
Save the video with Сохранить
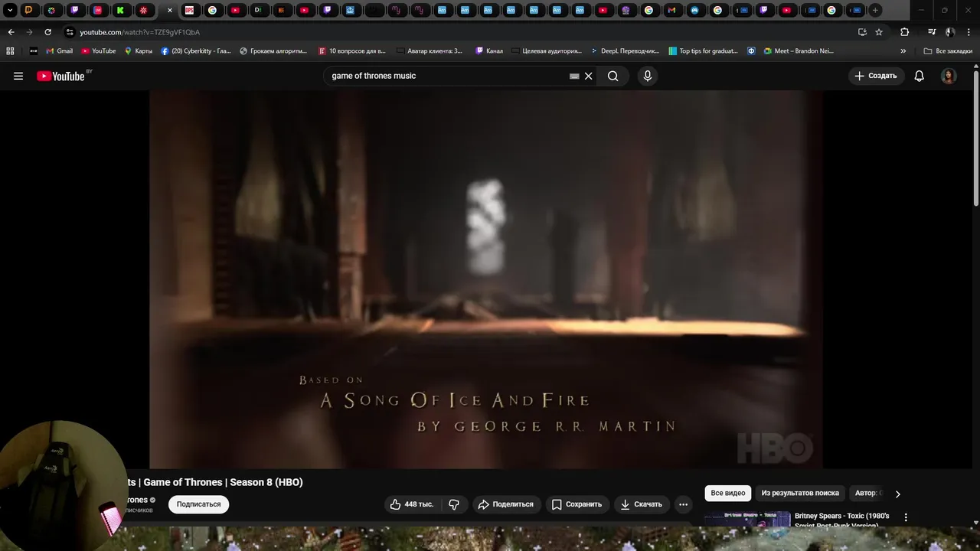[577, 504]
